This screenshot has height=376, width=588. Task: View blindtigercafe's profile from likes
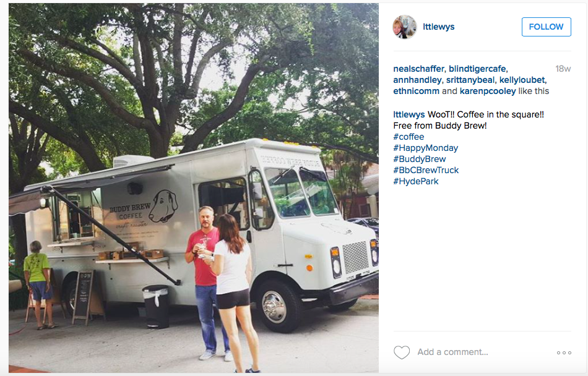pos(477,69)
